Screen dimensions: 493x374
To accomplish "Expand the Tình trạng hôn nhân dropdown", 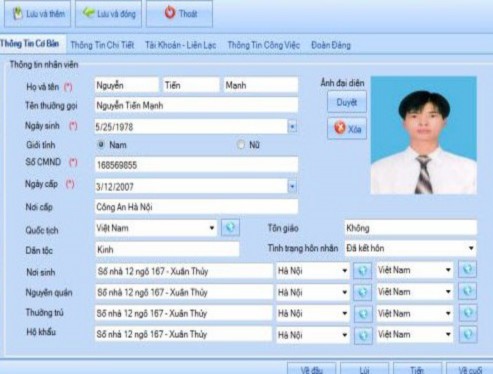I will [471, 248].
